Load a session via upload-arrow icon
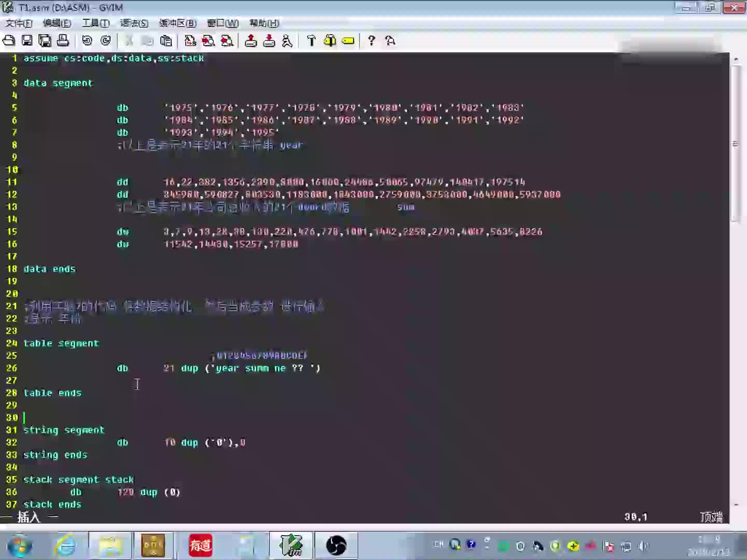Image resolution: width=747 pixels, height=560 pixels. 251,40
